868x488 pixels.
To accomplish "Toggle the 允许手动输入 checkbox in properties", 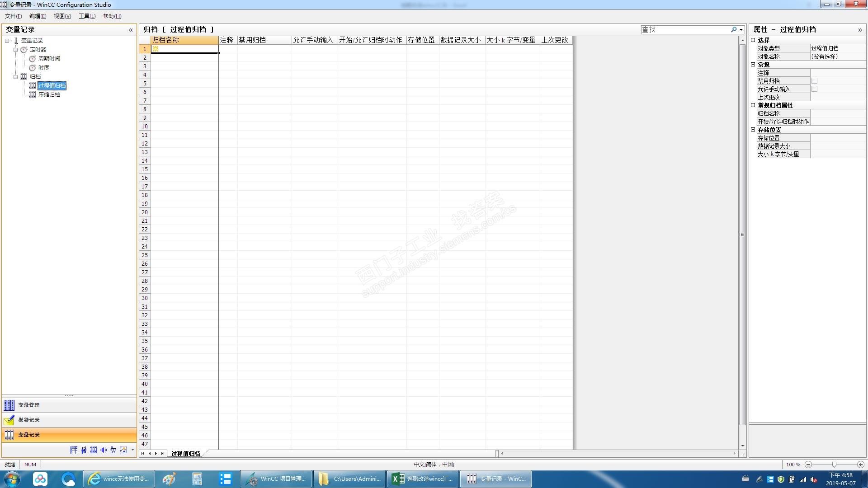I will coord(814,89).
